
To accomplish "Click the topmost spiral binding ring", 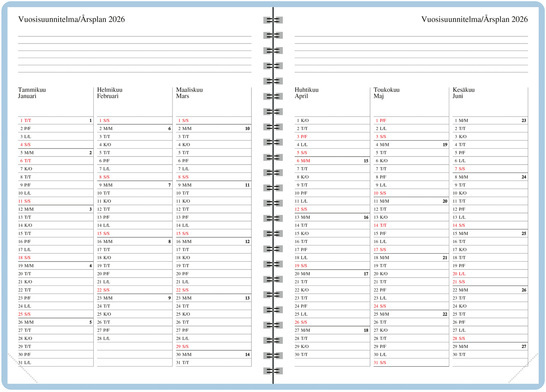I will (x=273, y=20).
